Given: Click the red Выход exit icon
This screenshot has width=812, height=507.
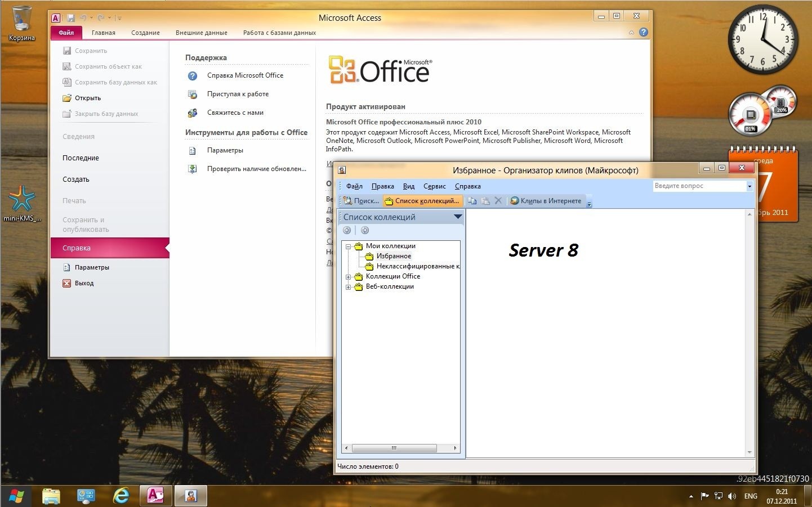Looking at the screenshot, I should point(67,283).
